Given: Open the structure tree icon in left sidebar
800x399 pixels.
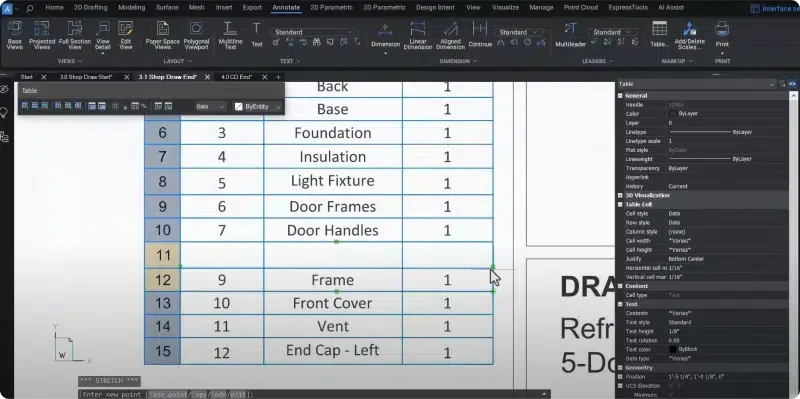Looking at the screenshot, I should pyautogui.click(x=4, y=136).
